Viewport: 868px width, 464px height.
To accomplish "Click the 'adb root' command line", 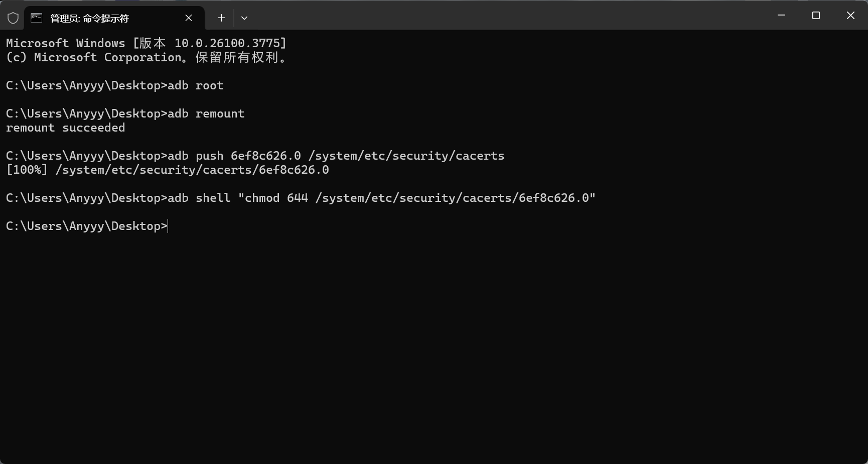I will 115,85.
